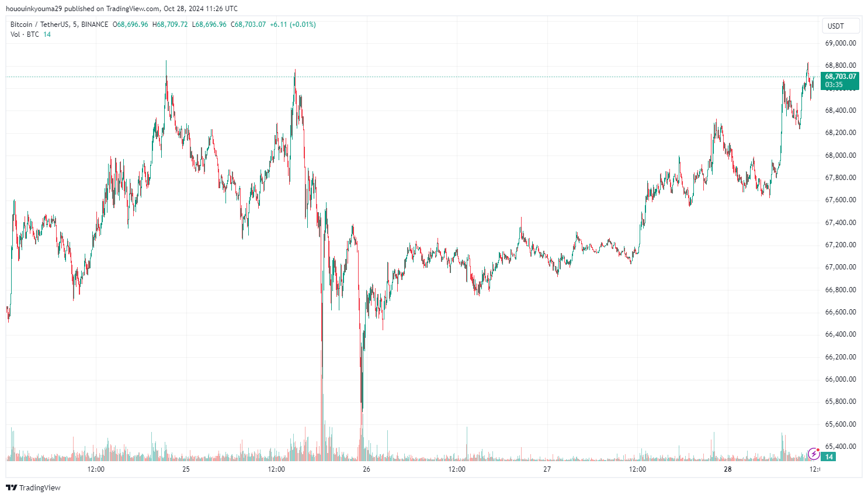Click the 68,400.00 price axis label

point(841,110)
